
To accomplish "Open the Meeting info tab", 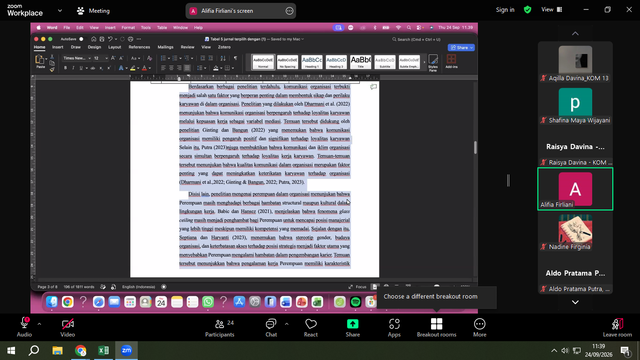I will [x=93, y=11].
